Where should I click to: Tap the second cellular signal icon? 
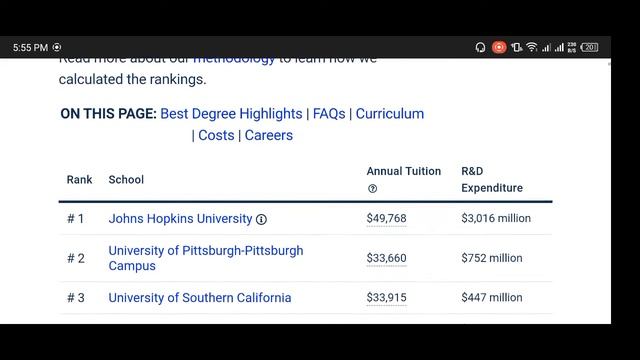pos(559,48)
